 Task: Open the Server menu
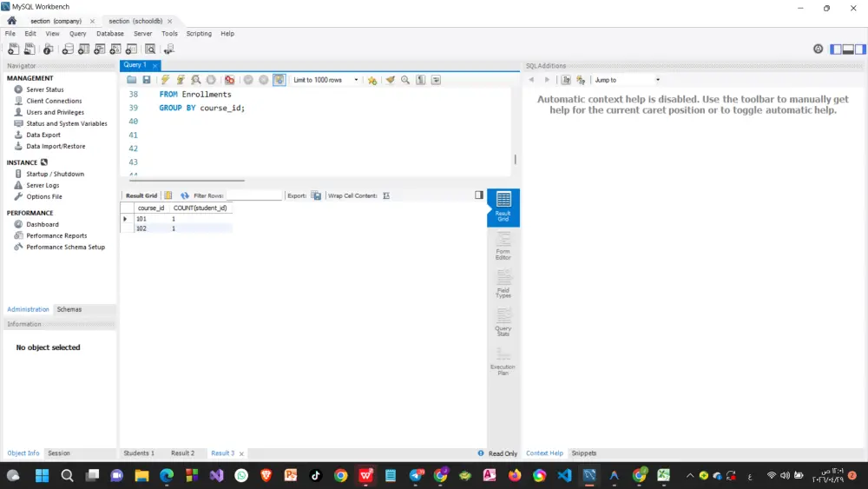143,33
